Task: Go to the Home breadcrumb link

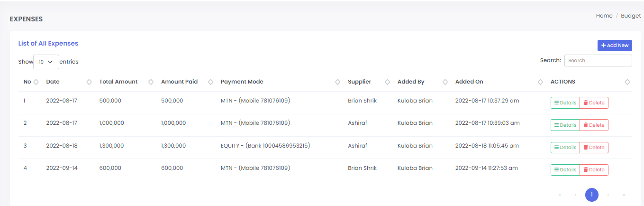Action: pos(604,16)
